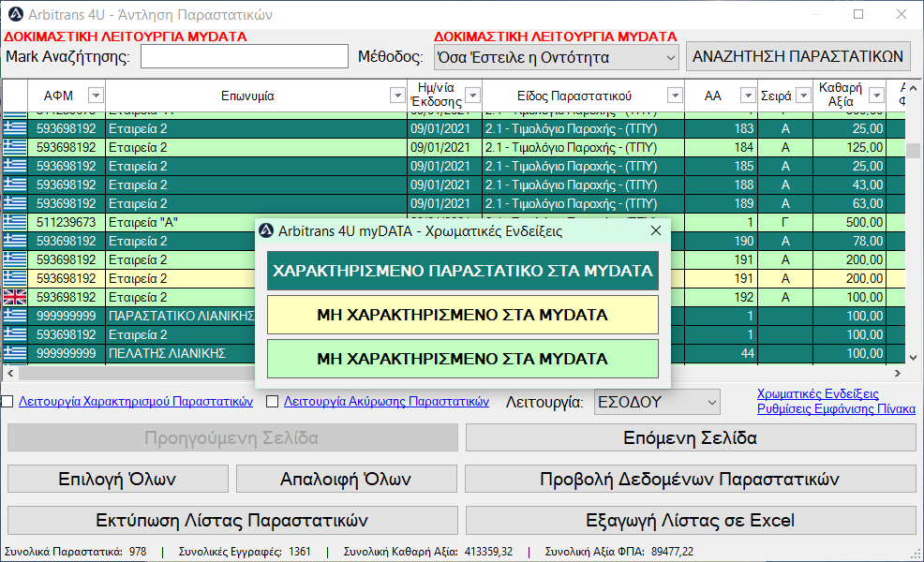Click the horizontal scrollbar's left arrow
This screenshot has width=924, height=562.
[x=10, y=373]
